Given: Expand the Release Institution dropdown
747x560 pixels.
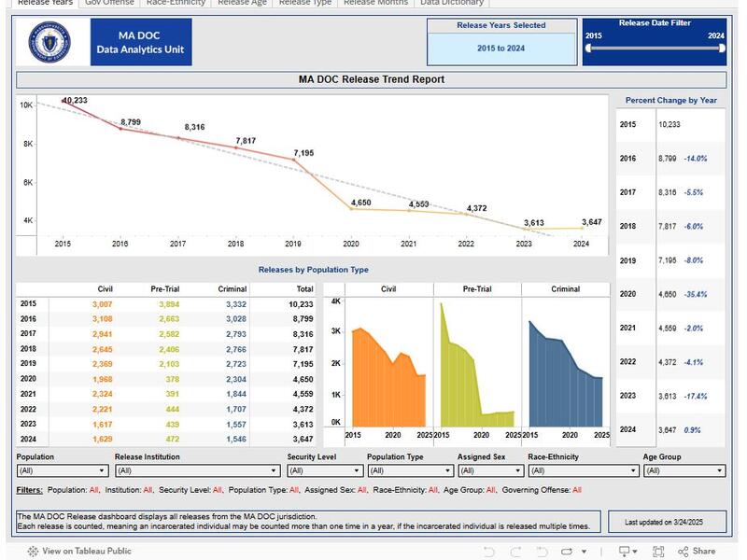Looking at the screenshot, I should point(196,471).
